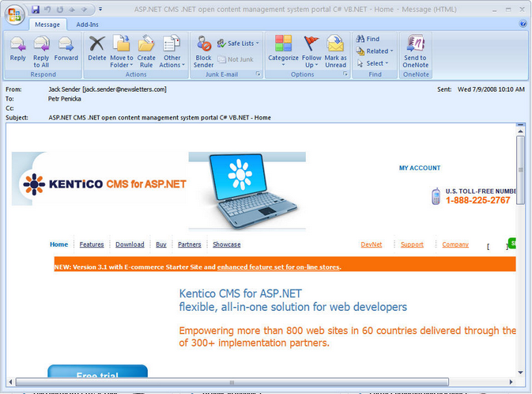Open the Follow Up flag menu
532x394 pixels.
311,51
